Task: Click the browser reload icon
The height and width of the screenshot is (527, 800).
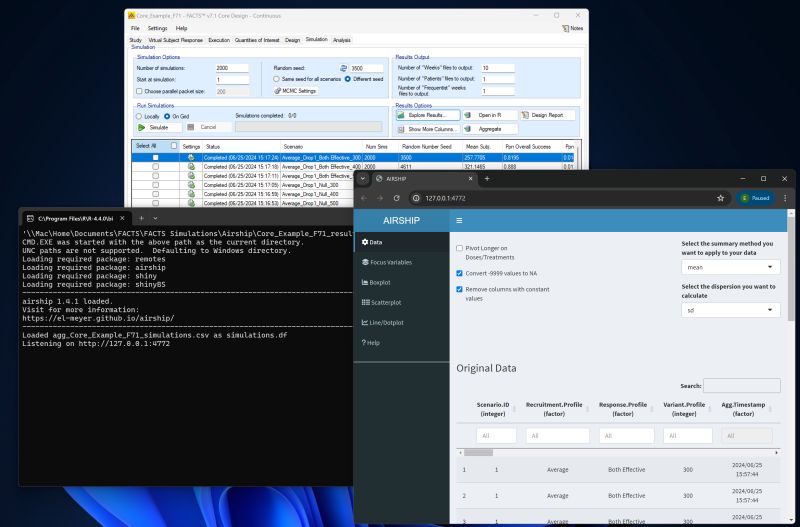Action: (396, 198)
